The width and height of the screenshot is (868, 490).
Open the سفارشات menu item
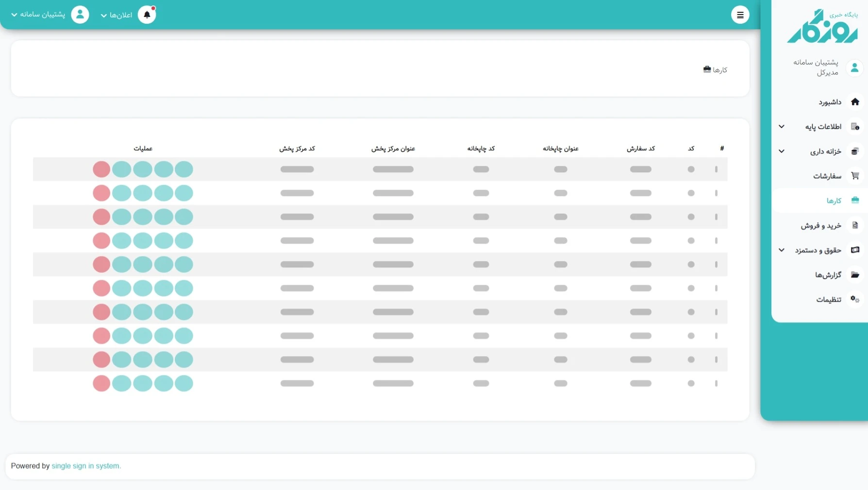click(x=827, y=176)
